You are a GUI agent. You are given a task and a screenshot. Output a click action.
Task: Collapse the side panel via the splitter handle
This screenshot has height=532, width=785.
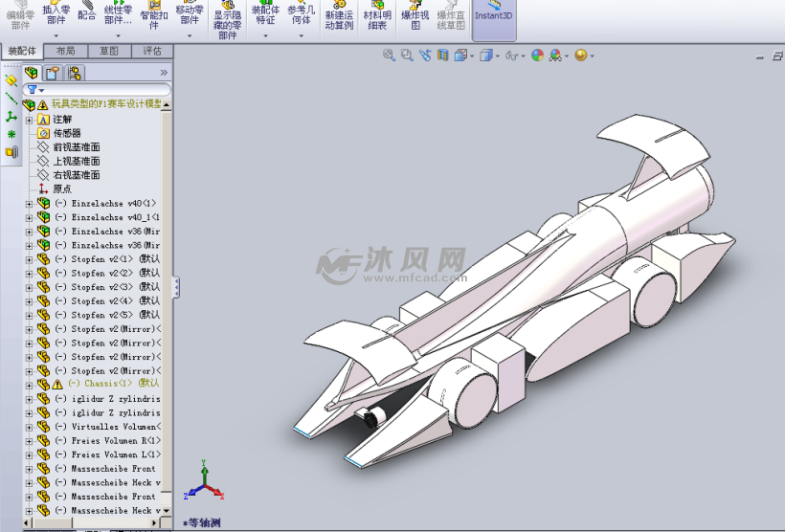tap(176, 287)
